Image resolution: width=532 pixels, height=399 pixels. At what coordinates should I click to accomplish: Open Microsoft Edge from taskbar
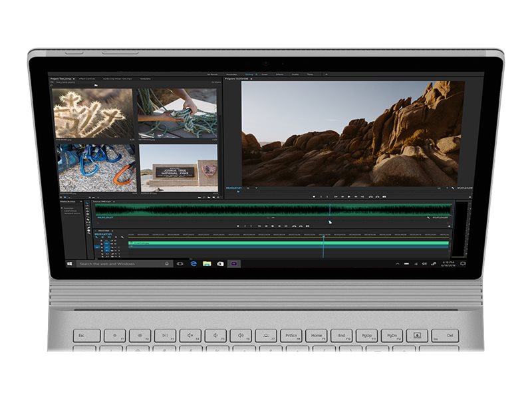194,263
